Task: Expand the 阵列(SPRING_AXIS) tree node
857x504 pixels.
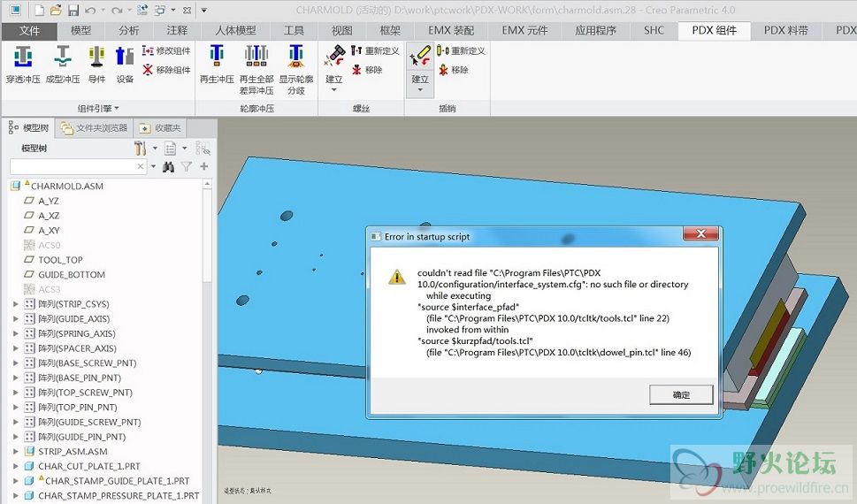Action: tap(15, 333)
